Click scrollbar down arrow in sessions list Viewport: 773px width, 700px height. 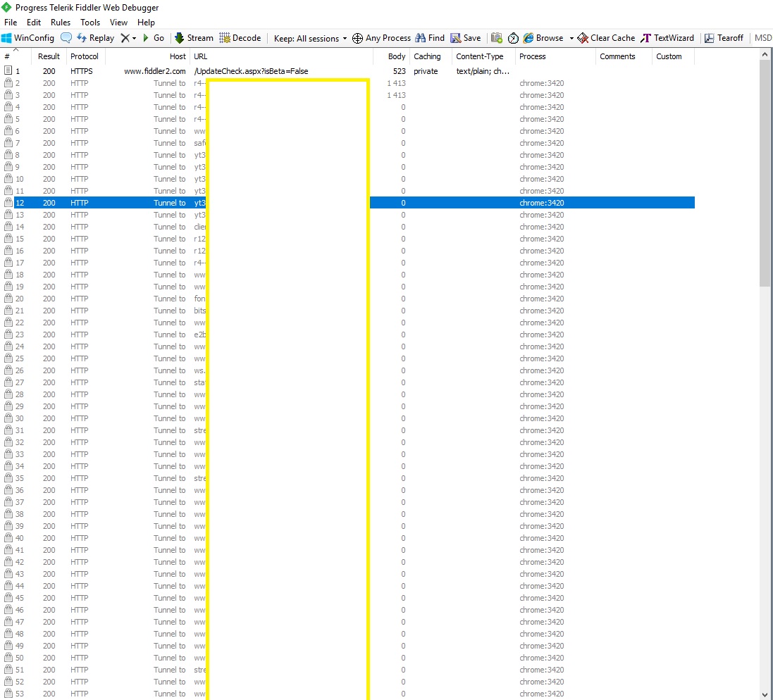(765, 694)
